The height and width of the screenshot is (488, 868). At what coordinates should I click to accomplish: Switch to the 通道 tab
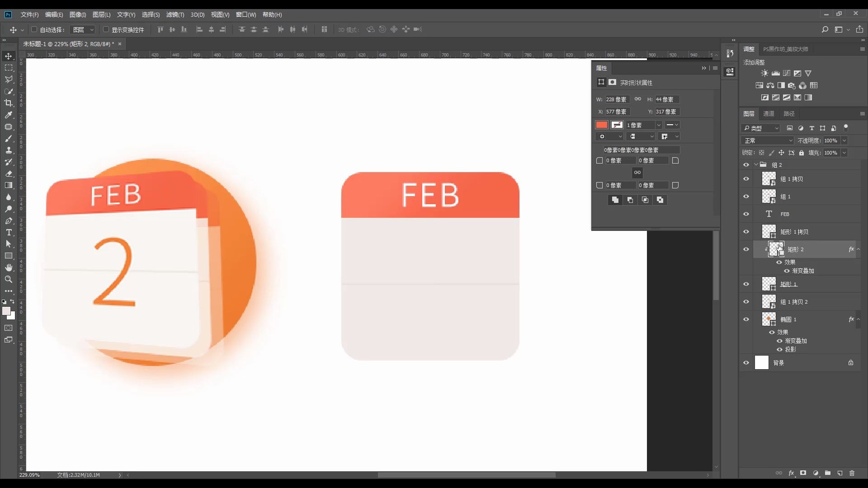pyautogui.click(x=769, y=113)
